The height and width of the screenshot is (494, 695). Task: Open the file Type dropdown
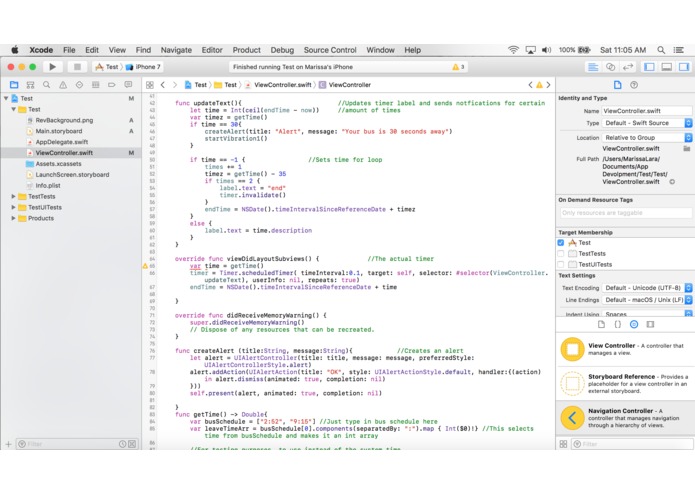(647, 123)
